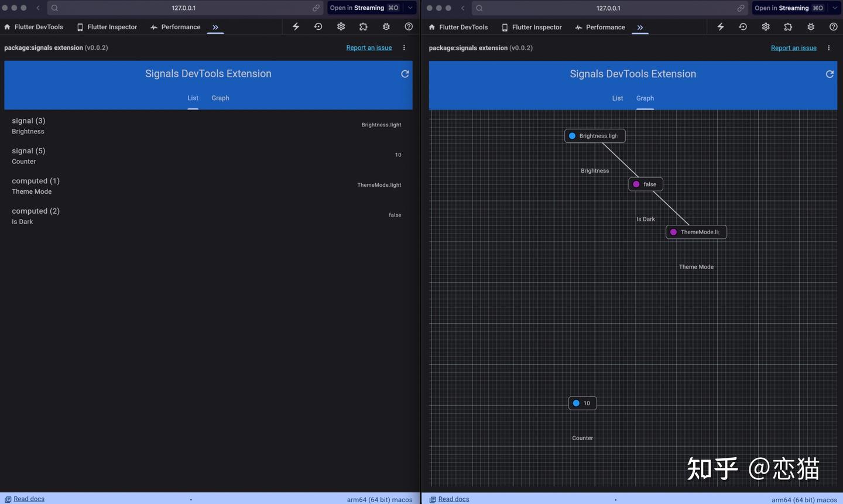Click the history restart icon in left window
Viewport: 843px width, 504px height.
point(318,27)
